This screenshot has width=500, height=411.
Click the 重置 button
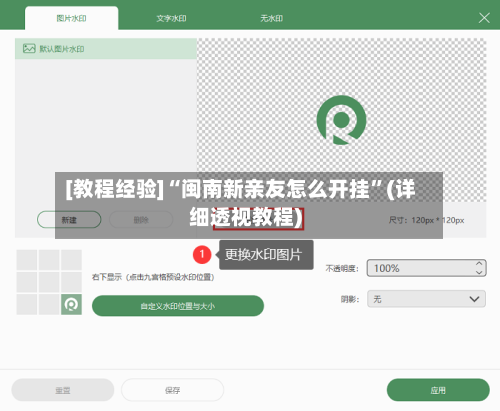[63, 390]
